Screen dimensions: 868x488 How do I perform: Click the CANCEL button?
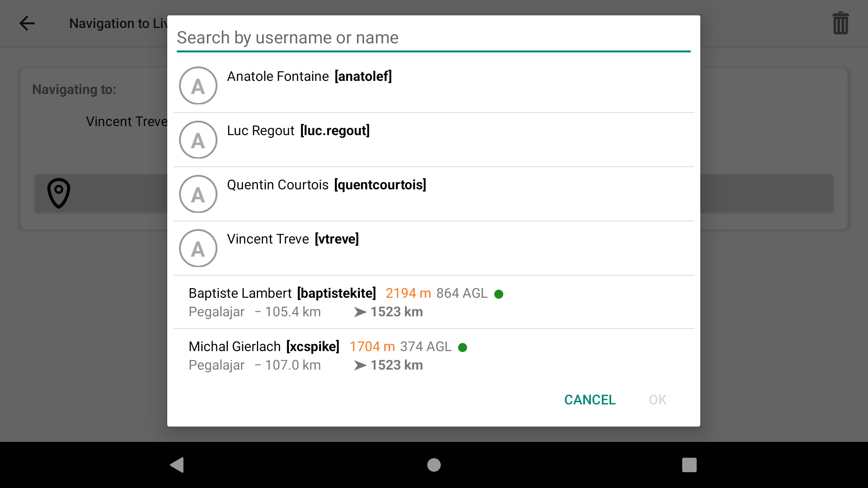[x=590, y=400]
